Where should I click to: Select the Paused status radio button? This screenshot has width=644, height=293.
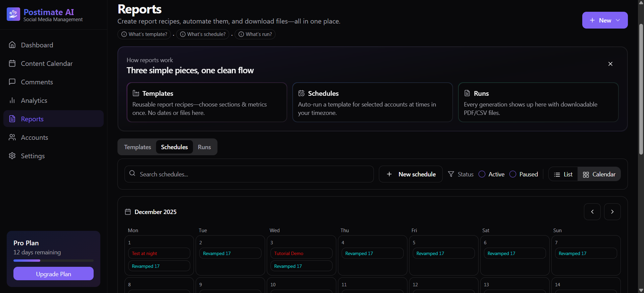[513, 174]
